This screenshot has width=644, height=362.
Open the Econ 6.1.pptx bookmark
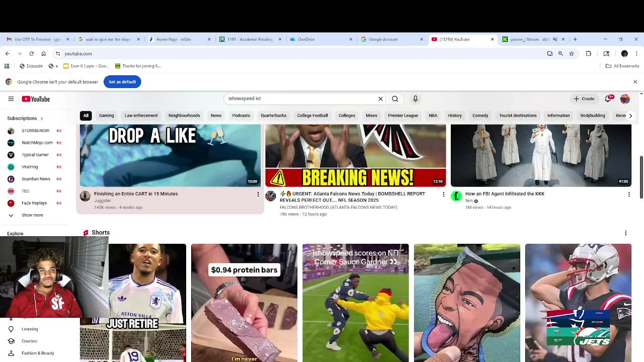point(86,66)
